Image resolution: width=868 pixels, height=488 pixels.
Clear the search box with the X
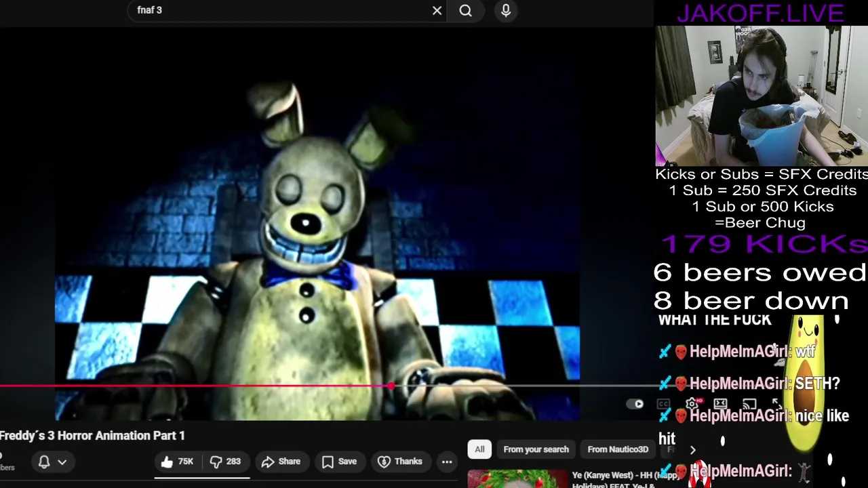pos(437,11)
